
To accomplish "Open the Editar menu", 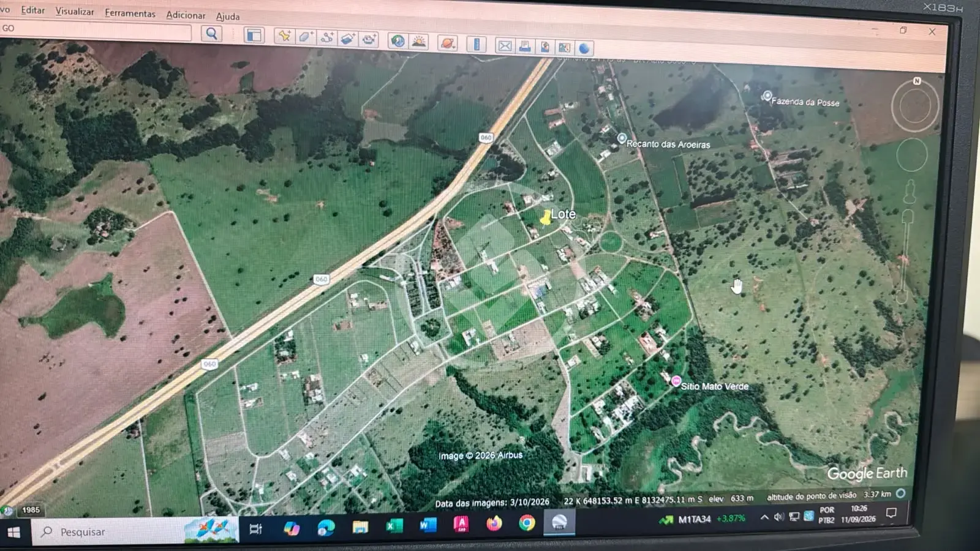I will (32, 10).
